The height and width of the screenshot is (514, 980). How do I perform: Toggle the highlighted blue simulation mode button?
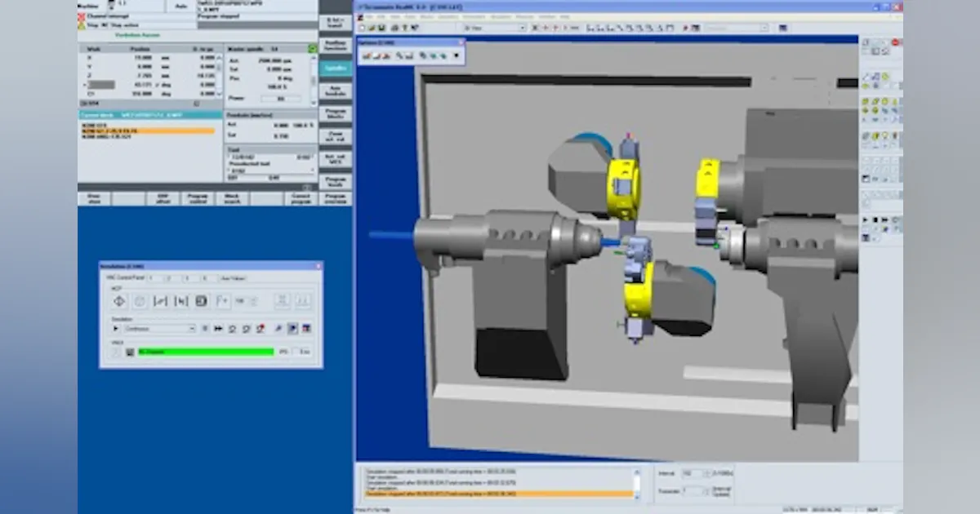tap(292, 329)
